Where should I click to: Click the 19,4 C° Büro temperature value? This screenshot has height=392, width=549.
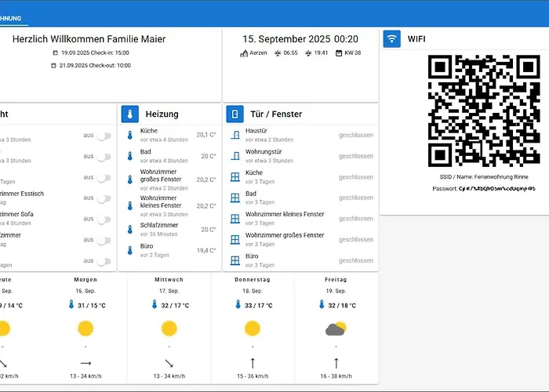tap(205, 251)
